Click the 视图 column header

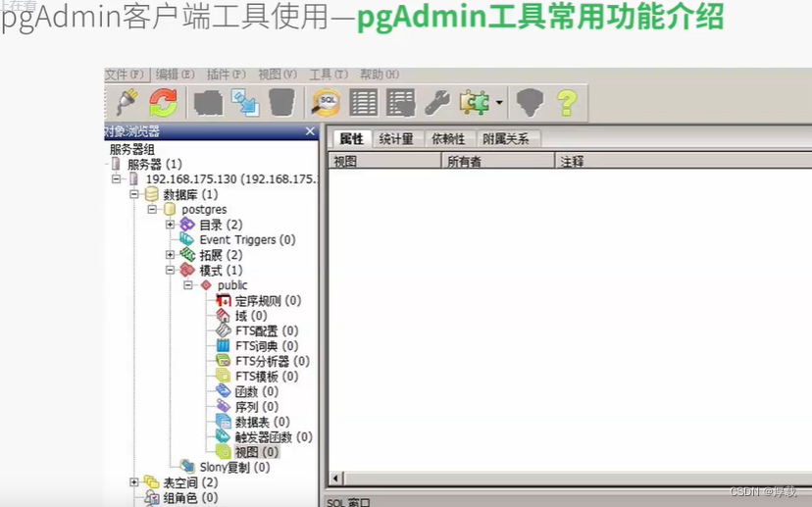pos(384,161)
